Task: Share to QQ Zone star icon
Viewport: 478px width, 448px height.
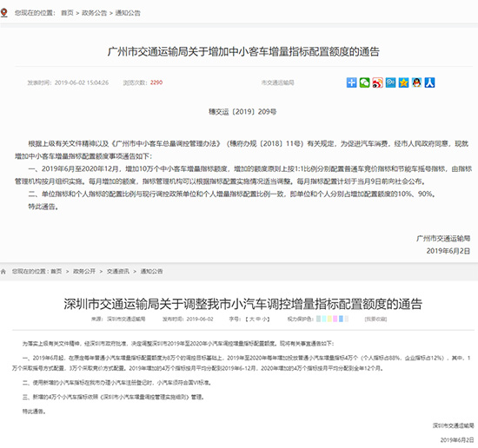Action: point(403,82)
